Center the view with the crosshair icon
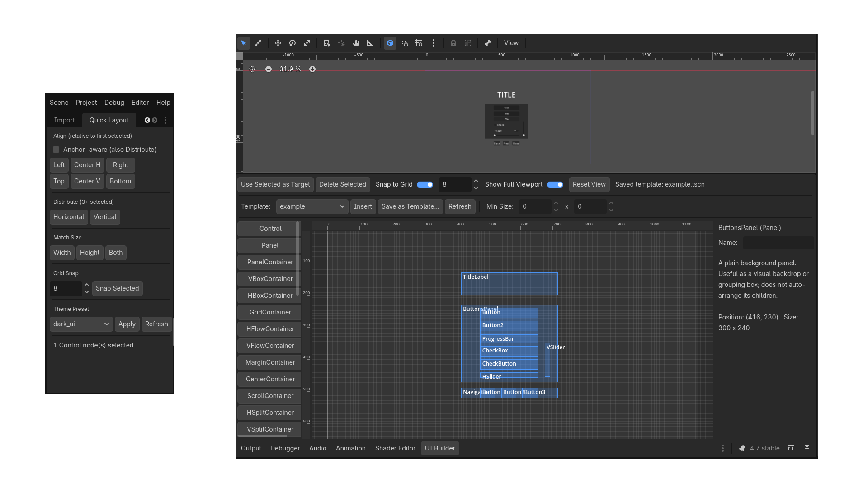The width and height of the screenshot is (868, 488). [x=252, y=69]
